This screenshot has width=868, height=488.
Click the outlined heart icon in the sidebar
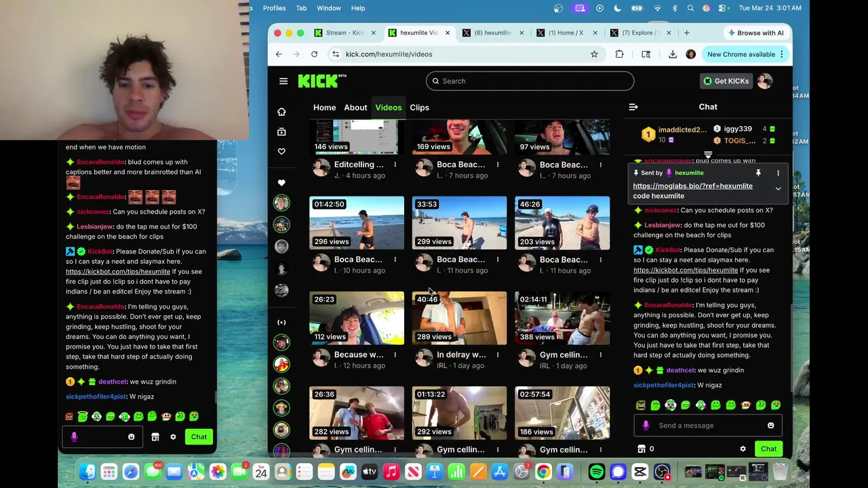pos(281,151)
